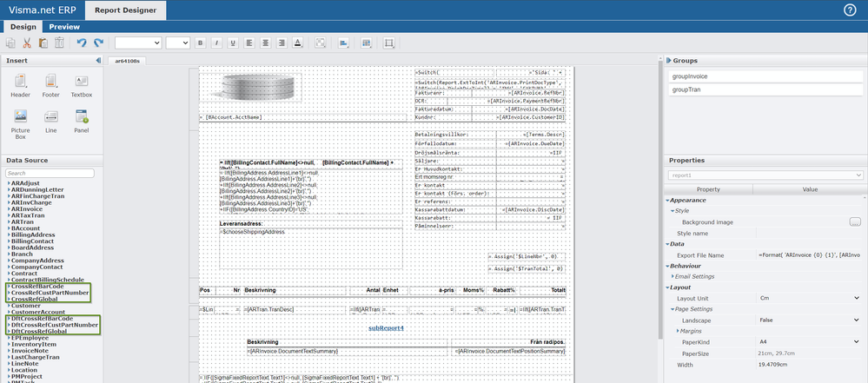The image size is (868, 383).
Task: Select the groupInvoice group
Action: pos(765,76)
